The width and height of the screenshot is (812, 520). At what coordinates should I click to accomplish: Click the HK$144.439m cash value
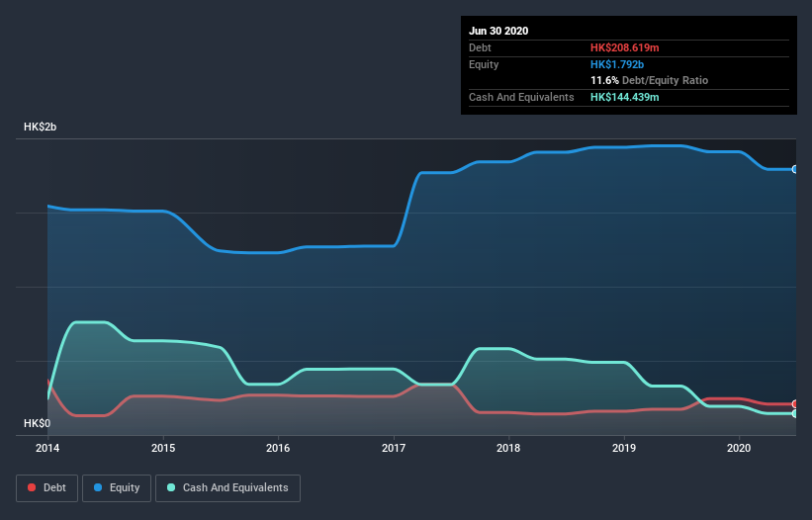[x=624, y=97]
